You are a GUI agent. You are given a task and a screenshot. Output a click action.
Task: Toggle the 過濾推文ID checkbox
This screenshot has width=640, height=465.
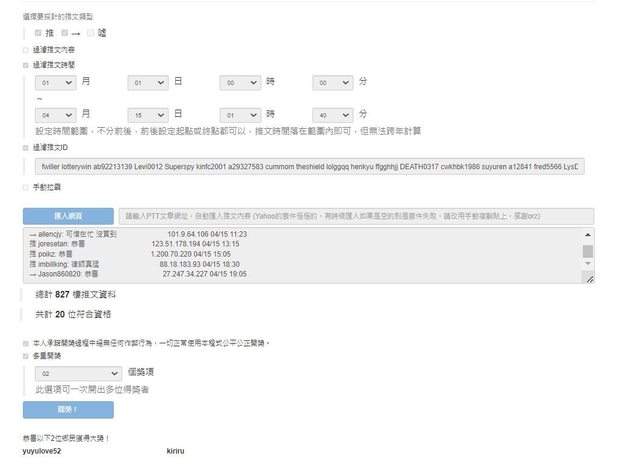tap(26, 147)
